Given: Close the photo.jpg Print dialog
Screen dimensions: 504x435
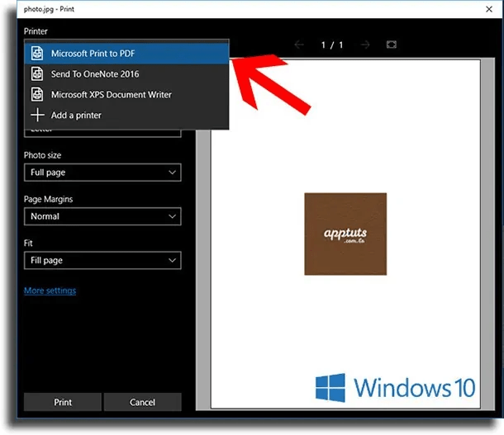Looking at the screenshot, I should (x=489, y=9).
